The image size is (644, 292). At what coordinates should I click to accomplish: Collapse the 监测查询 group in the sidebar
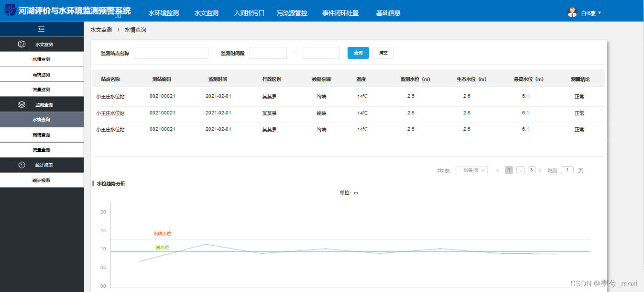coord(42,104)
